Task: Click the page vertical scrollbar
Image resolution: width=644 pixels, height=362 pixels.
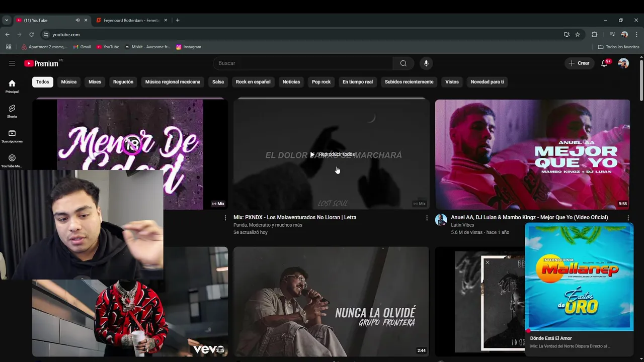Action: tap(641, 80)
